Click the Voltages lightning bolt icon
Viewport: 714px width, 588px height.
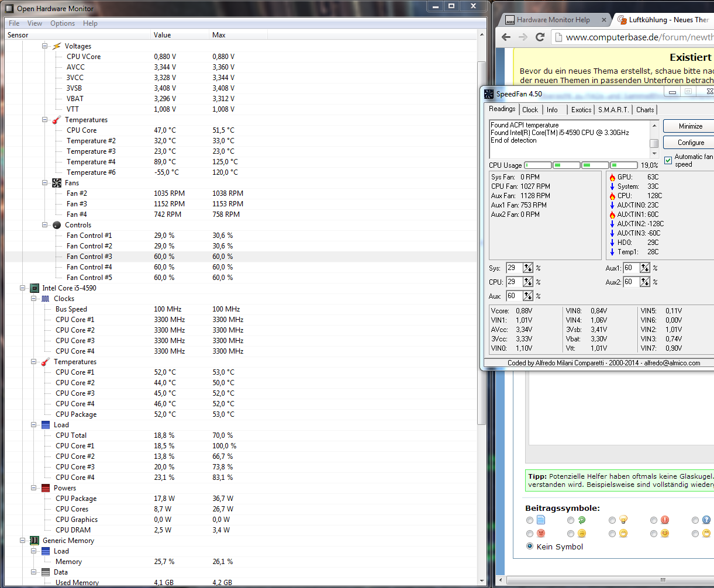coord(57,46)
